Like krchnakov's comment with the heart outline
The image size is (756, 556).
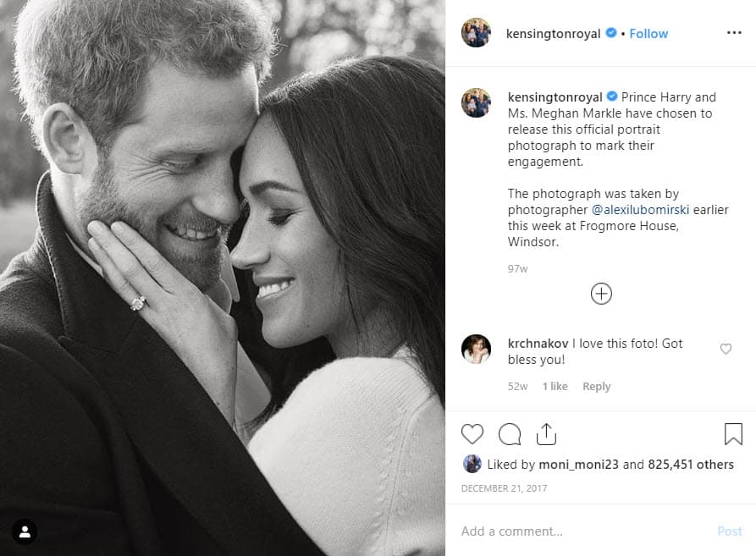tap(726, 349)
